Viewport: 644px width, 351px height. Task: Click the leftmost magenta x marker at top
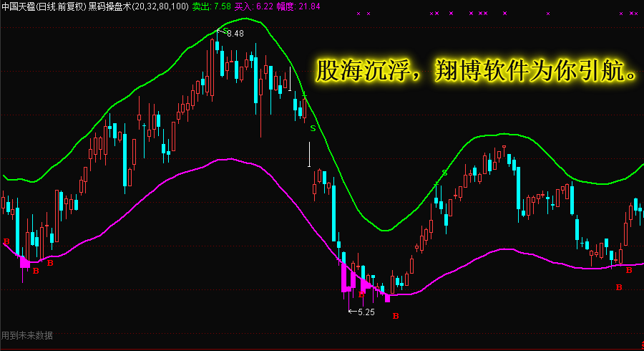(358, 14)
